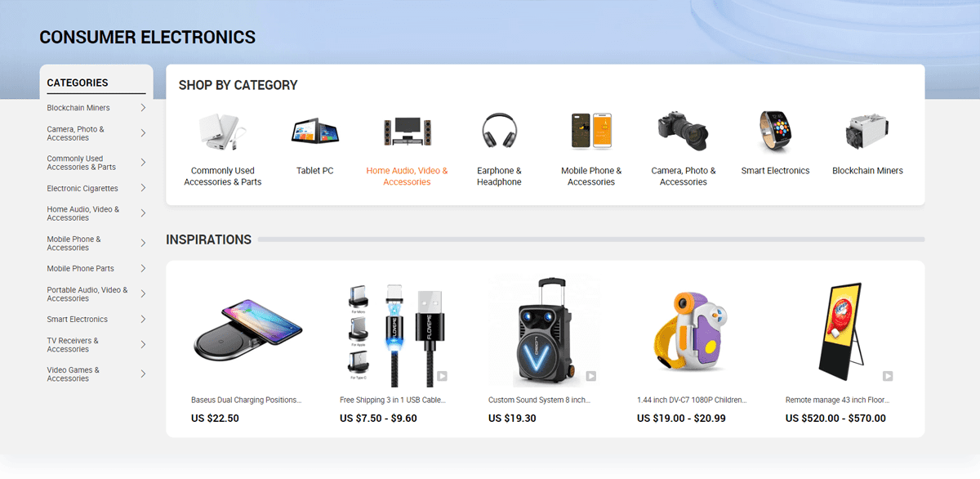This screenshot has height=479, width=980.
Task: Play video on the floor display product
Action: (888, 376)
